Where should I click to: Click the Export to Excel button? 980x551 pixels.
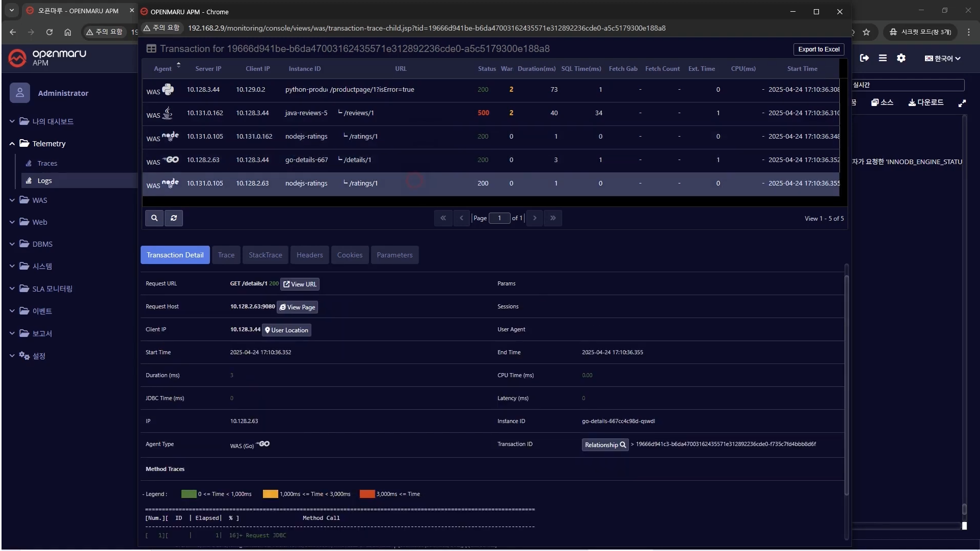click(818, 49)
